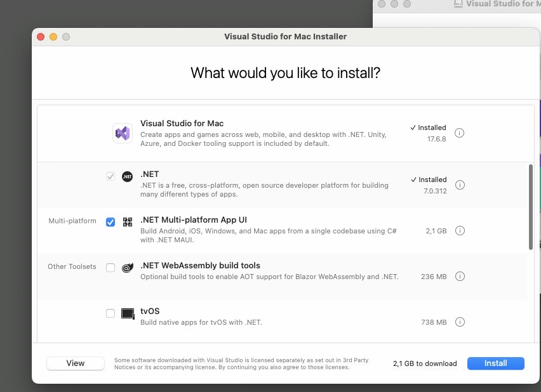Image resolution: width=541 pixels, height=392 pixels.
Task: Uncheck .NET Multi-platform App UI
Action: point(110,222)
